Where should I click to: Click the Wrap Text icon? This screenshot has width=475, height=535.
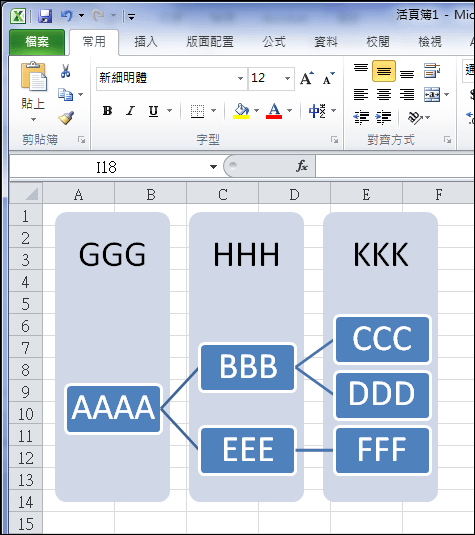click(x=432, y=71)
